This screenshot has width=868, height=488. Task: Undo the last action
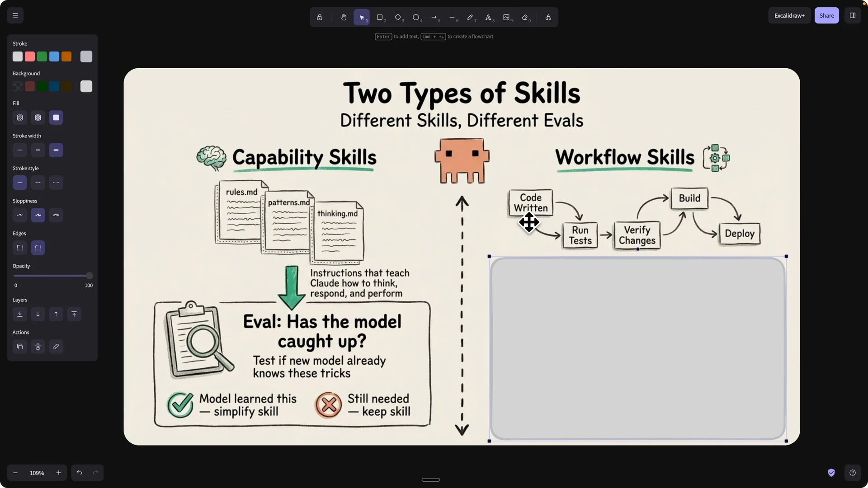tap(80, 473)
